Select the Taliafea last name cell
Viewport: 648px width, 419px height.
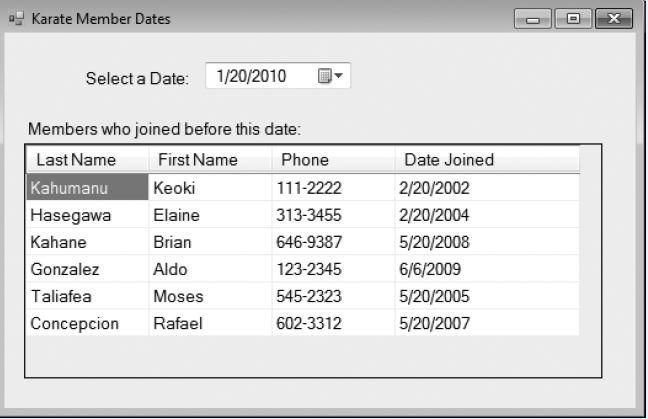[x=87, y=296]
